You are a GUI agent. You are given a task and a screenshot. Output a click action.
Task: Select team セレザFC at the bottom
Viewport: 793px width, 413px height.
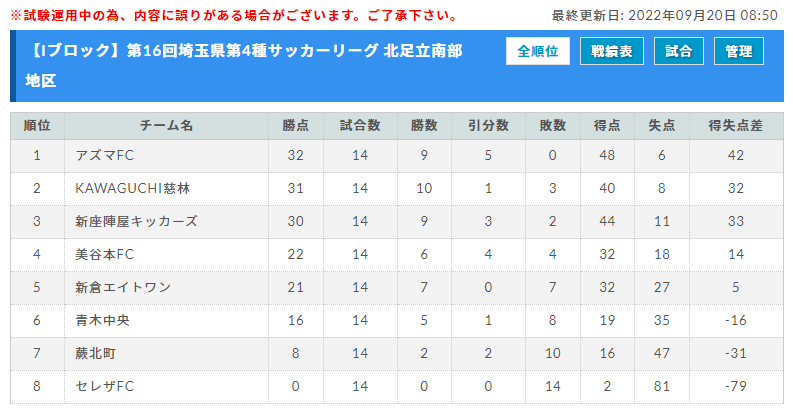click(105, 386)
